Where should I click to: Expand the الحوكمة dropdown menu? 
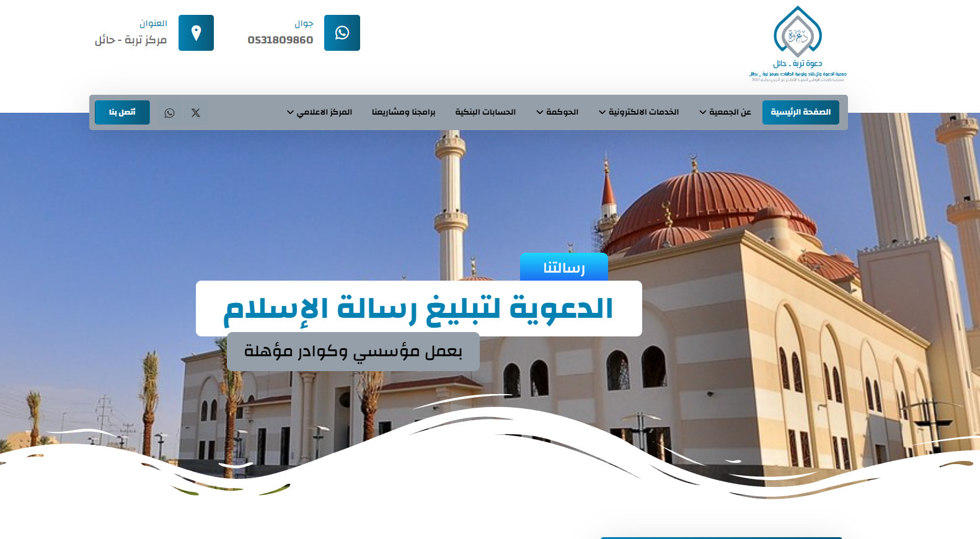(x=557, y=112)
